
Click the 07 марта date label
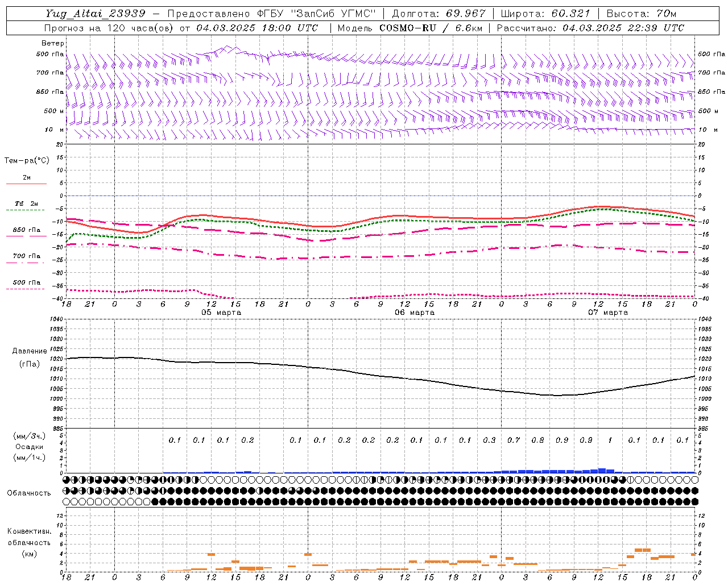608,313
